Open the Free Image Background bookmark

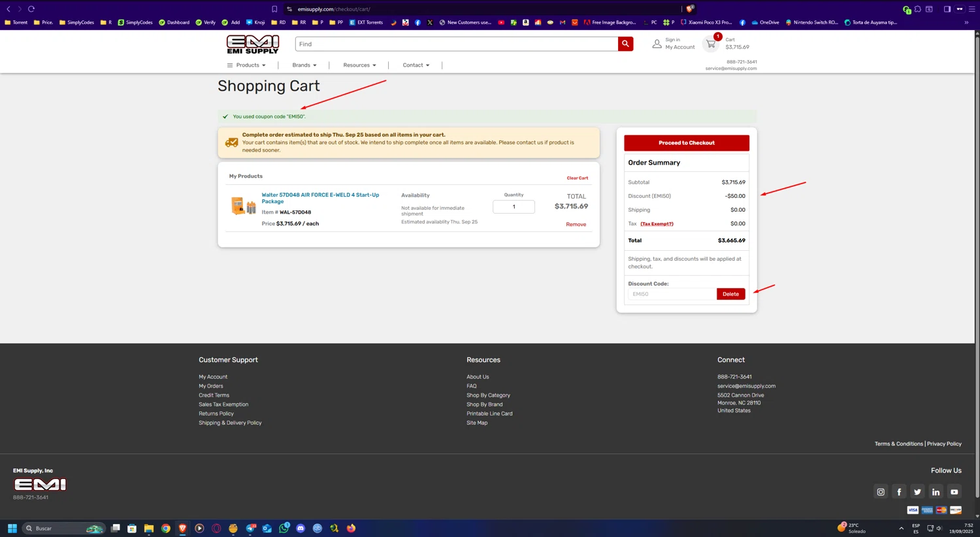point(610,22)
